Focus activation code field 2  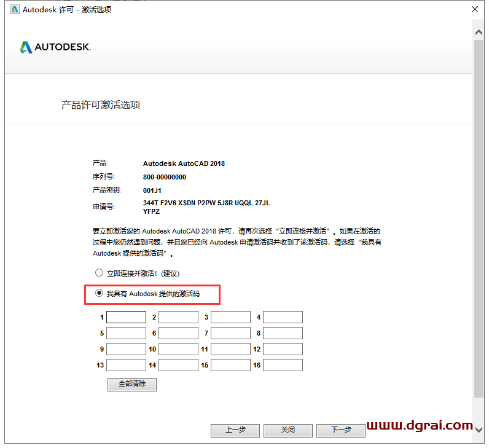(178, 317)
